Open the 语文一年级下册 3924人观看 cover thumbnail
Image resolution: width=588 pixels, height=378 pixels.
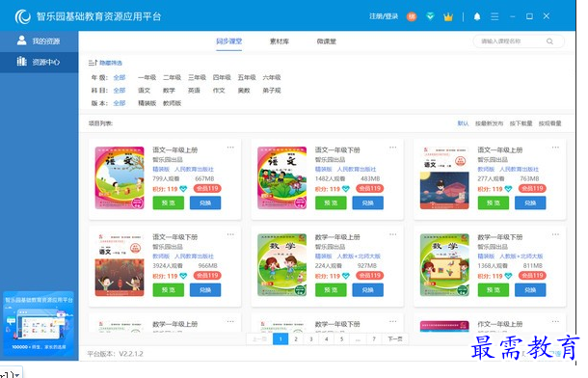120,265
